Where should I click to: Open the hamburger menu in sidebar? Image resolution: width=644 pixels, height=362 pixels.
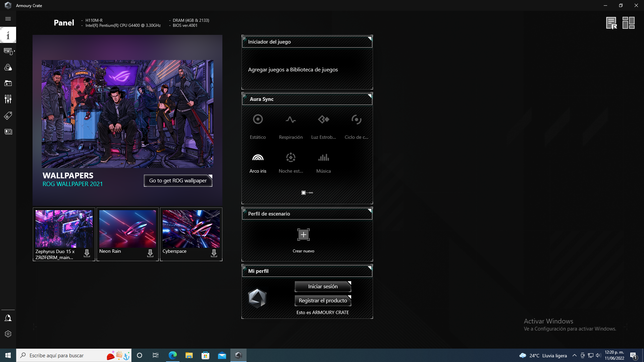coord(8,19)
